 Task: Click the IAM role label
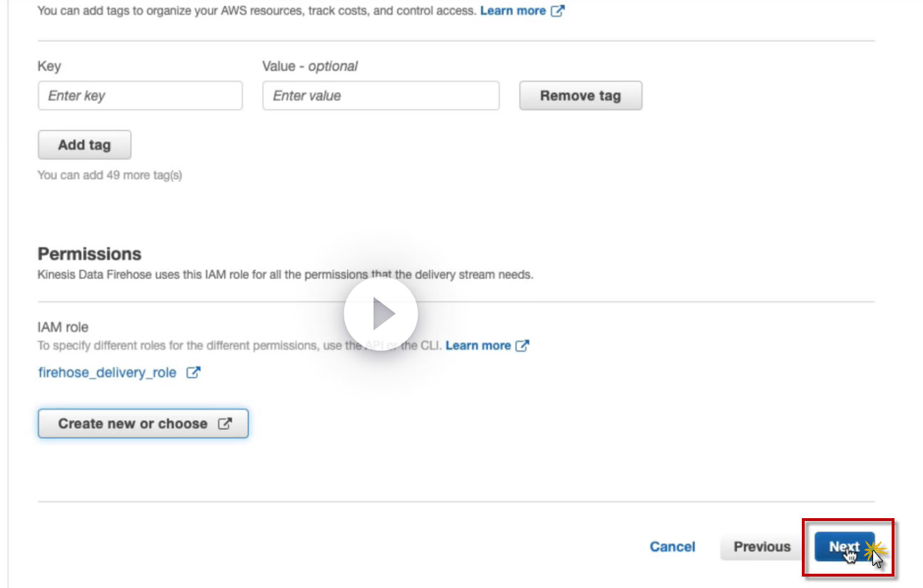click(x=63, y=327)
